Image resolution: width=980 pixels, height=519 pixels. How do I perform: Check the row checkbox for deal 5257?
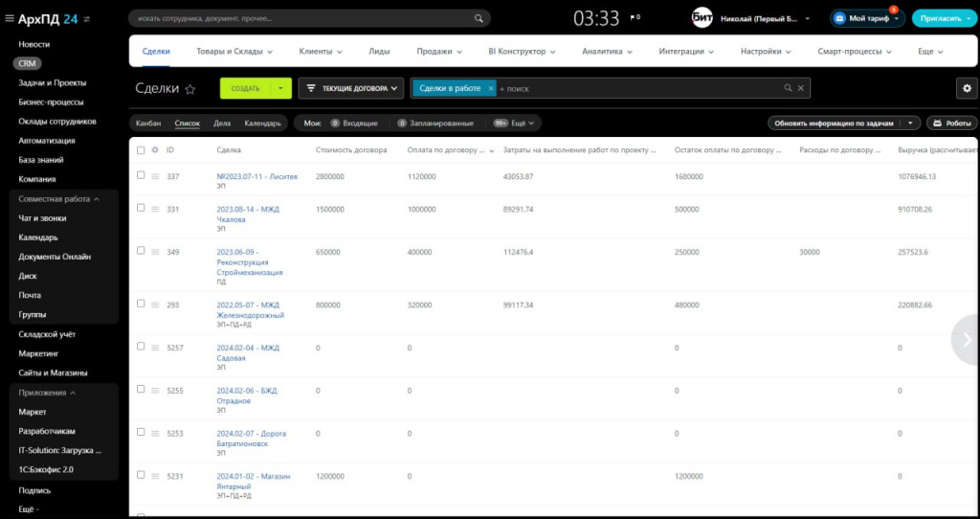point(141,347)
